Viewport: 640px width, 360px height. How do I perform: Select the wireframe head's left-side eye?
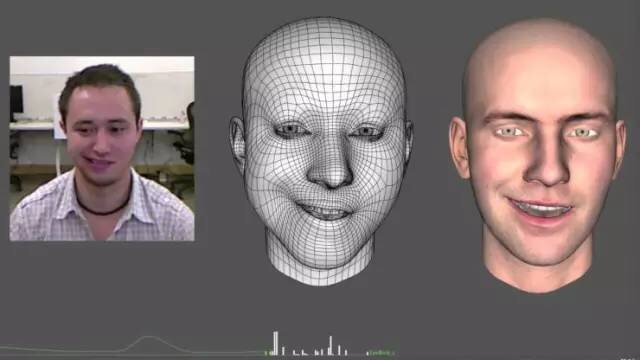tap(290, 130)
